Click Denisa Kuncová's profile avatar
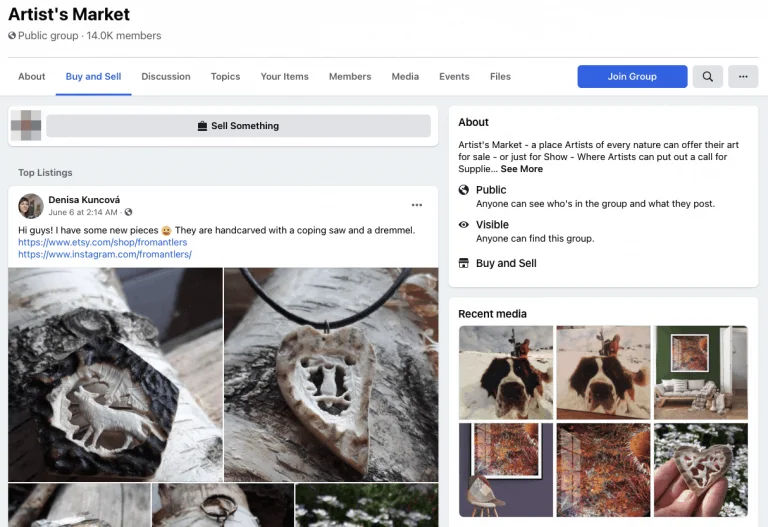Image resolution: width=768 pixels, height=527 pixels. click(x=31, y=206)
